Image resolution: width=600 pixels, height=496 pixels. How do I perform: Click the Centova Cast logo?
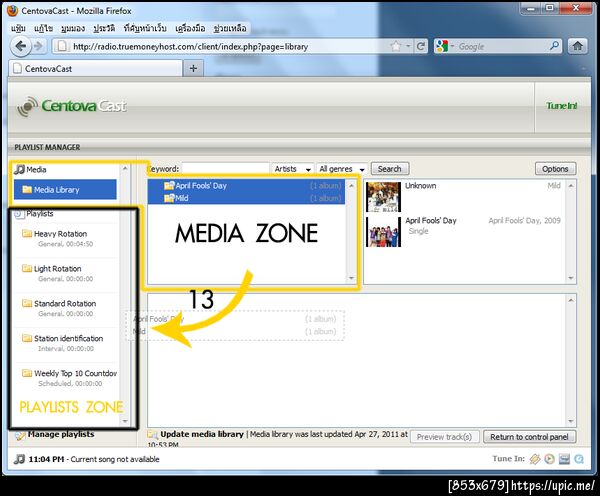pos(72,106)
